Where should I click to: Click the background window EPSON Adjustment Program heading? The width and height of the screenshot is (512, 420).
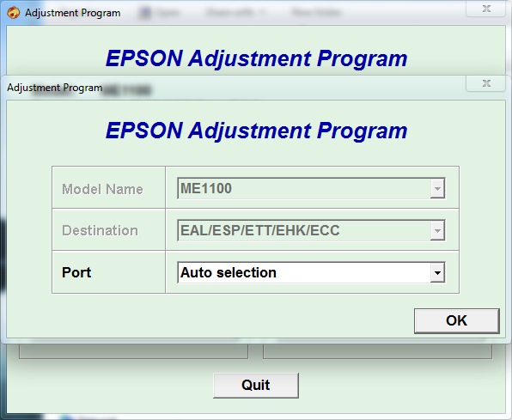[256, 58]
